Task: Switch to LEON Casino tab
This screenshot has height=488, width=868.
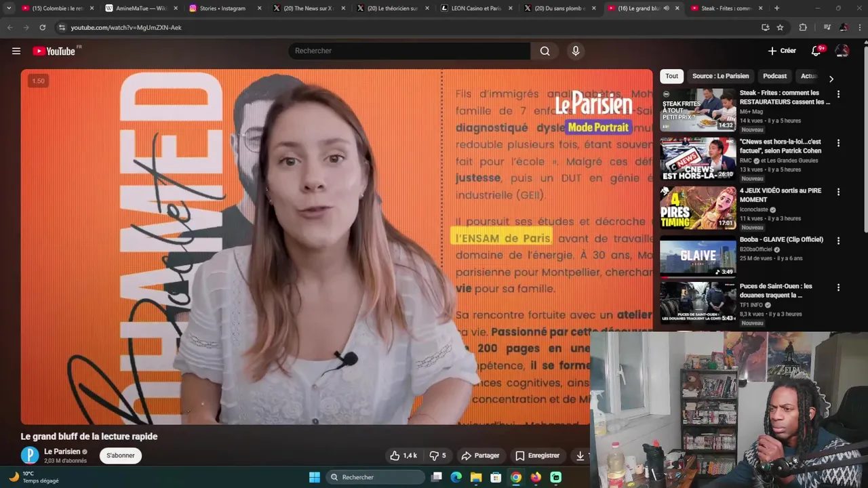Action: coord(477,8)
